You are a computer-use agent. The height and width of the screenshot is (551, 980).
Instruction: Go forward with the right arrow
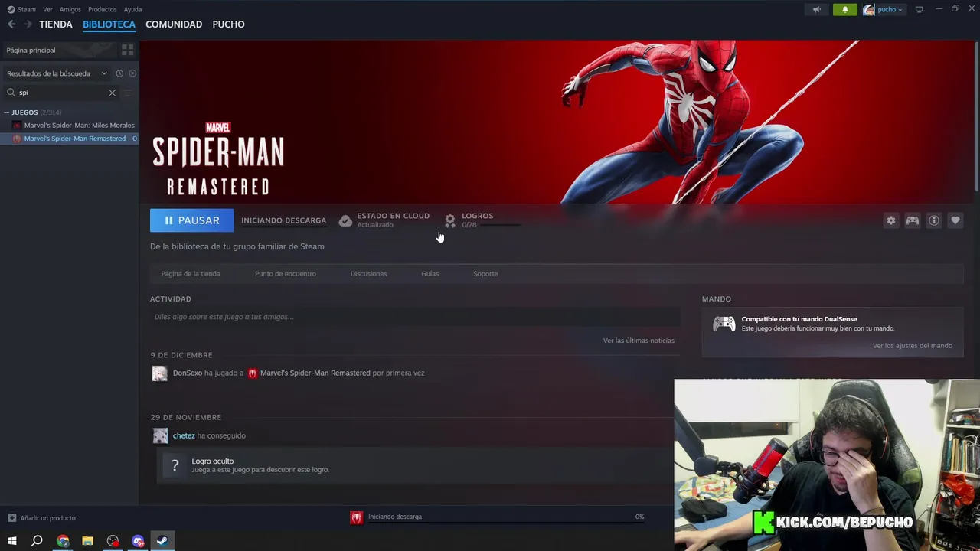tap(28, 24)
